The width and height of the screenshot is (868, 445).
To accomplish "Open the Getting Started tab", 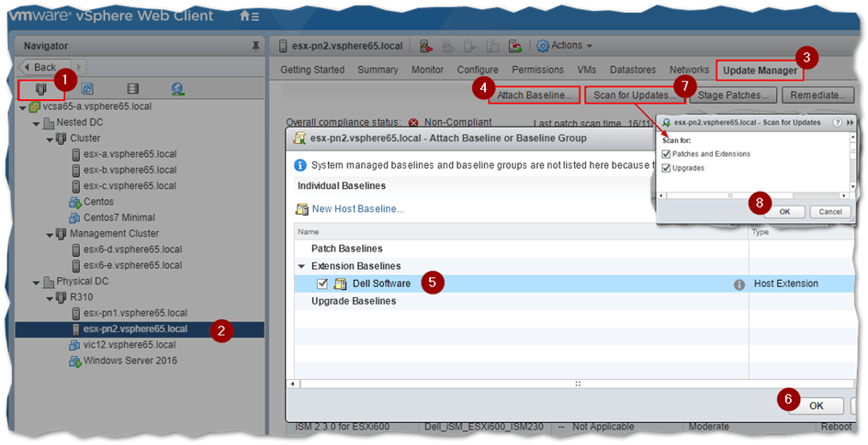I will pos(311,70).
